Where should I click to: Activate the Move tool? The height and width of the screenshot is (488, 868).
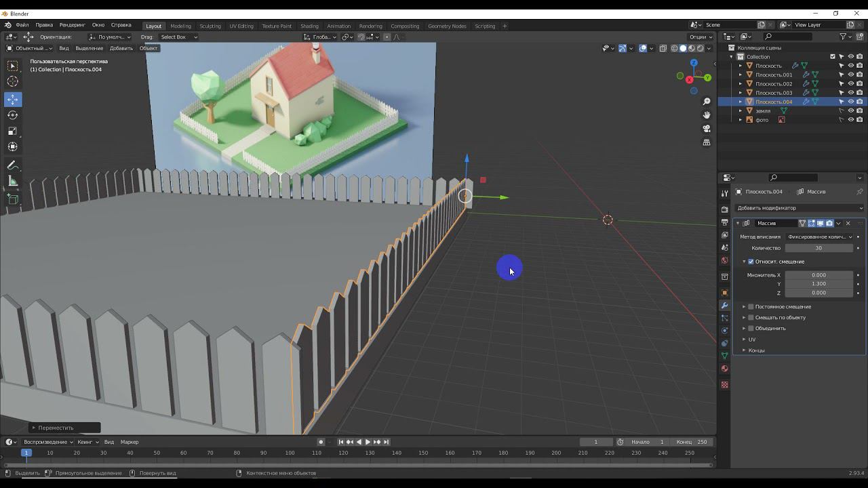13,100
